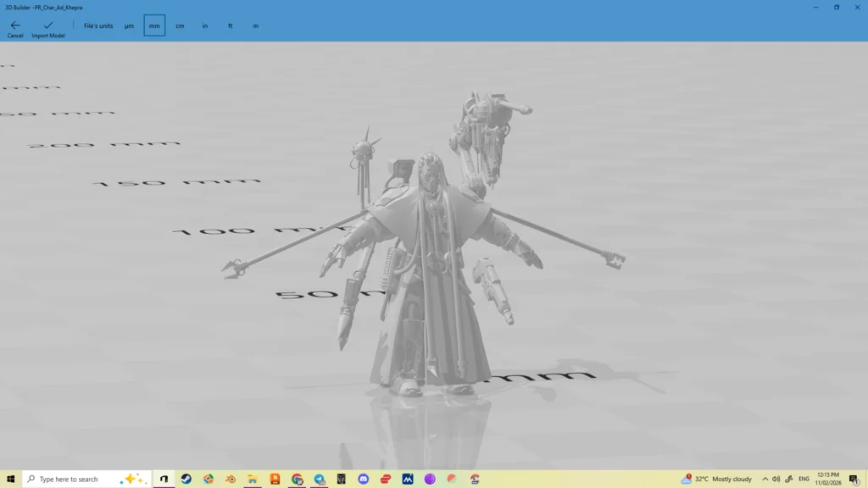Open Telegram from the taskbar

pyautogui.click(x=320, y=479)
